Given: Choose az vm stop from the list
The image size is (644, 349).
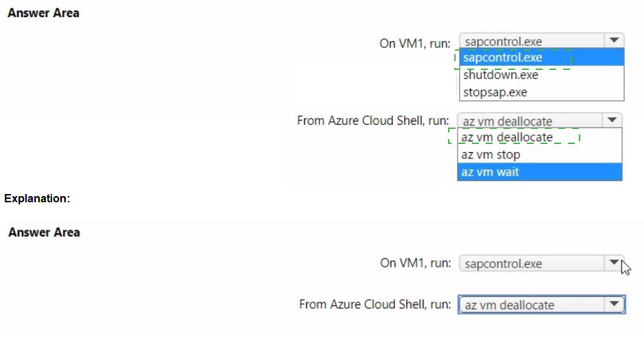Looking at the screenshot, I should [x=491, y=155].
